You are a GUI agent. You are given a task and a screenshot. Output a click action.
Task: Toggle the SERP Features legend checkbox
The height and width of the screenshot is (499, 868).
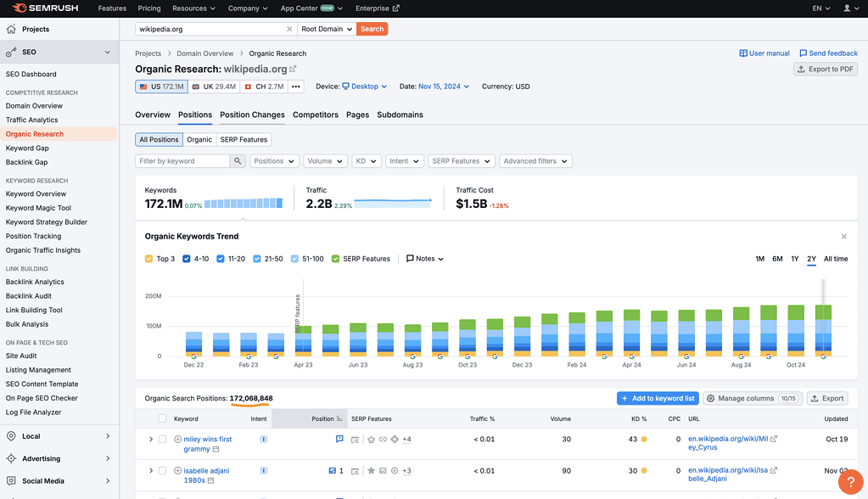[x=335, y=259]
